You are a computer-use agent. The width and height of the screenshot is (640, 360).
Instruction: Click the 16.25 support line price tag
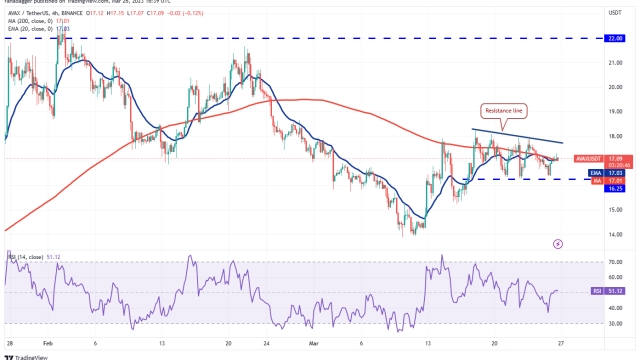(x=615, y=189)
